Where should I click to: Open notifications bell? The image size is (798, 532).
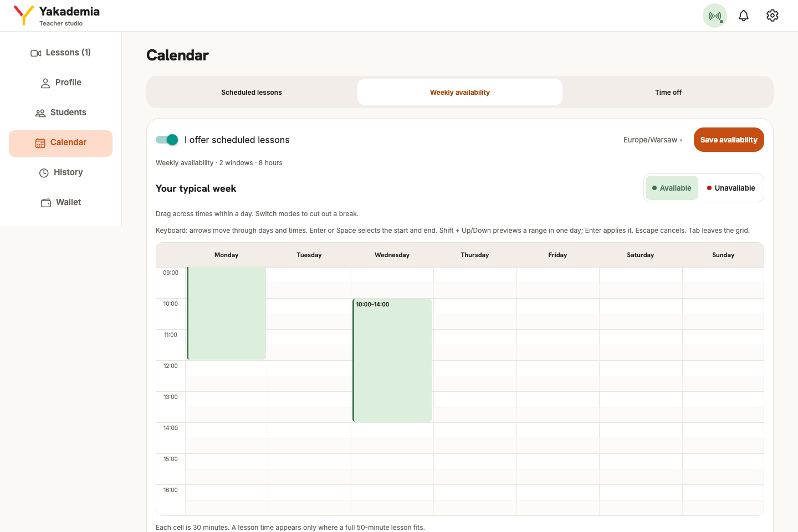point(744,16)
